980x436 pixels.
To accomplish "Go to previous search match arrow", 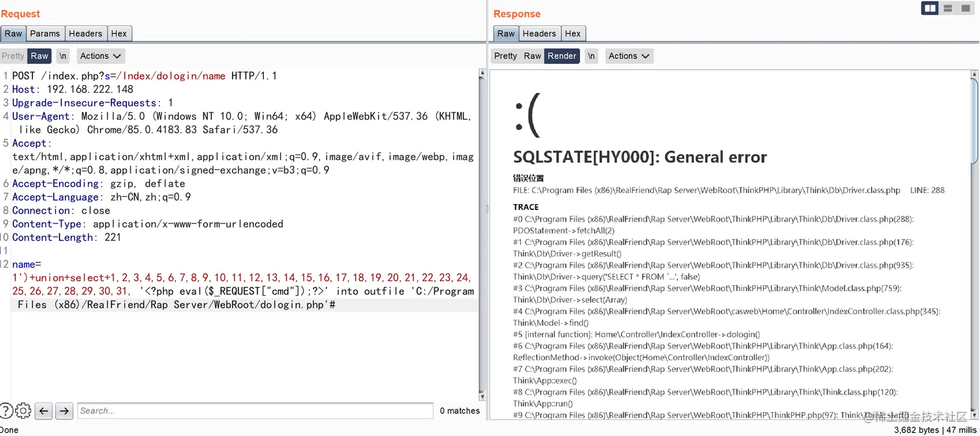I will pyautogui.click(x=43, y=411).
